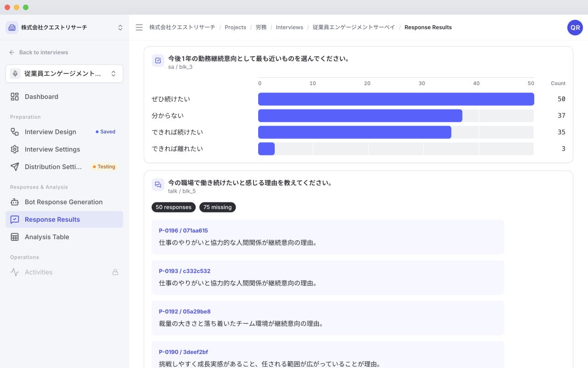Screen dimensions: 588x368
Task: Click Response Results breadcrumb text
Action: (x=428, y=28)
